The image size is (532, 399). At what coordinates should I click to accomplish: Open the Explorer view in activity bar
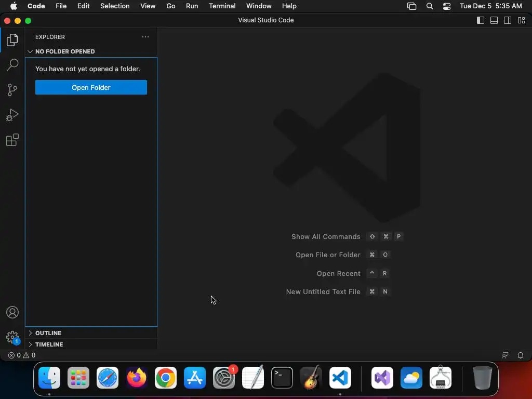(x=12, y=40)
